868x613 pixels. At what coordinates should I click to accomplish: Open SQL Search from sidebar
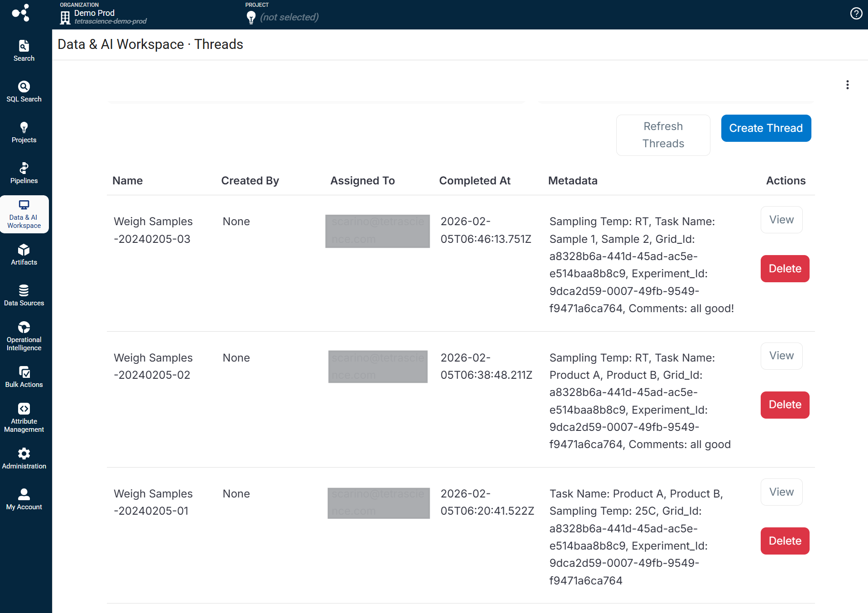[24, 92]
